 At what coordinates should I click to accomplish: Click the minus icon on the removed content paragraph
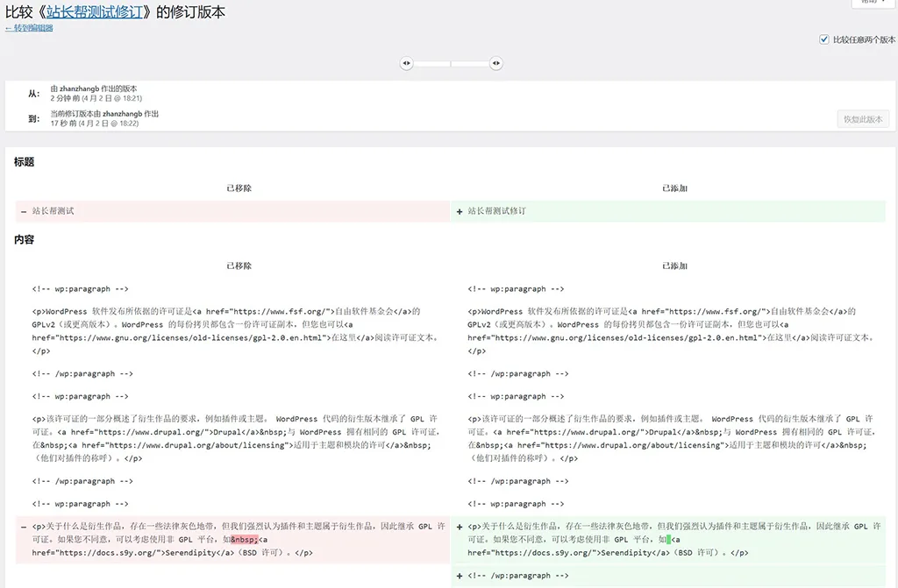coord(23,527)
